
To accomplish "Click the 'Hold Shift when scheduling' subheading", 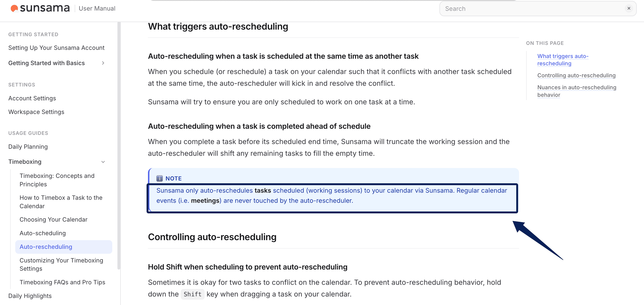I will pos(248,267).
